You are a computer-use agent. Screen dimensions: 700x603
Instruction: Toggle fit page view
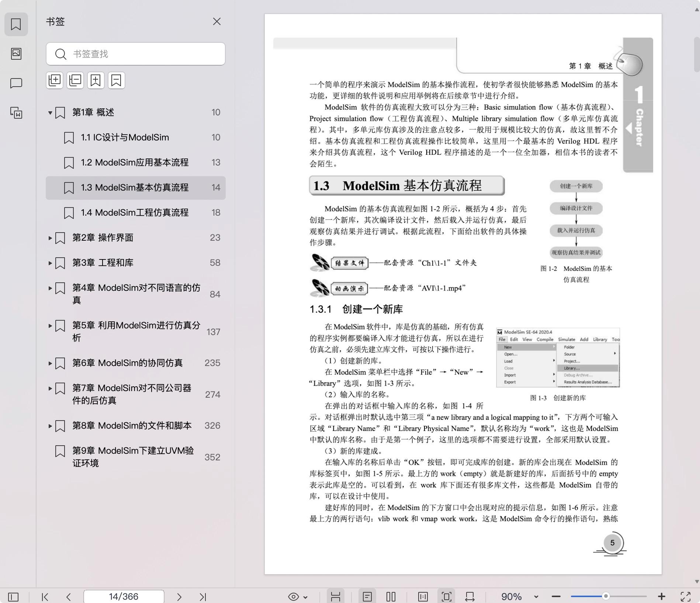(446, 597)
